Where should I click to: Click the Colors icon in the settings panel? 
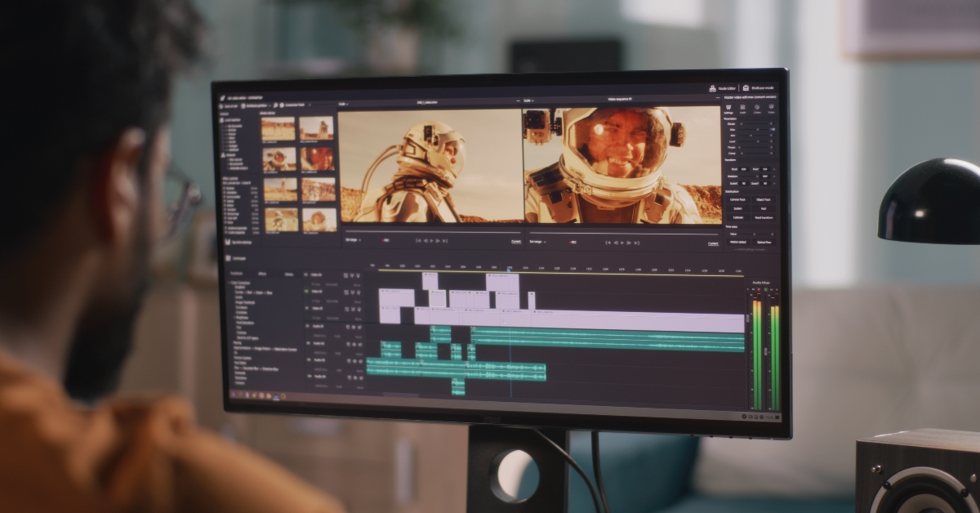pos(756,105)
